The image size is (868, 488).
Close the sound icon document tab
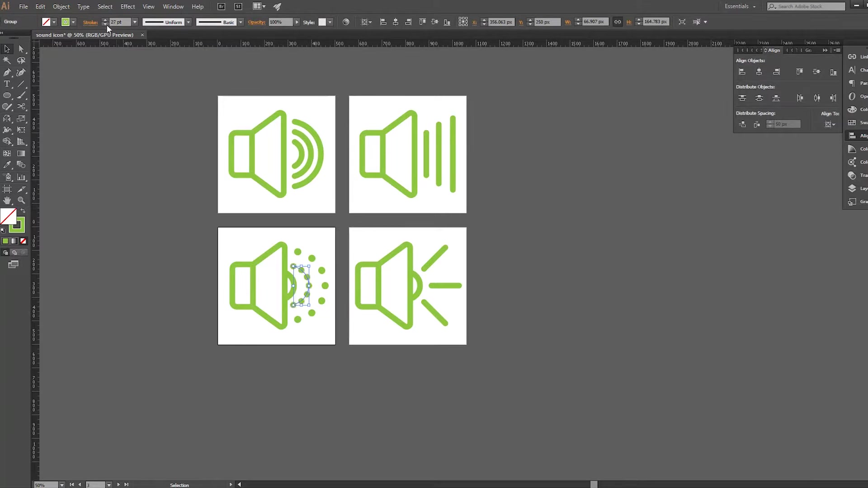(x=142, y=35)
